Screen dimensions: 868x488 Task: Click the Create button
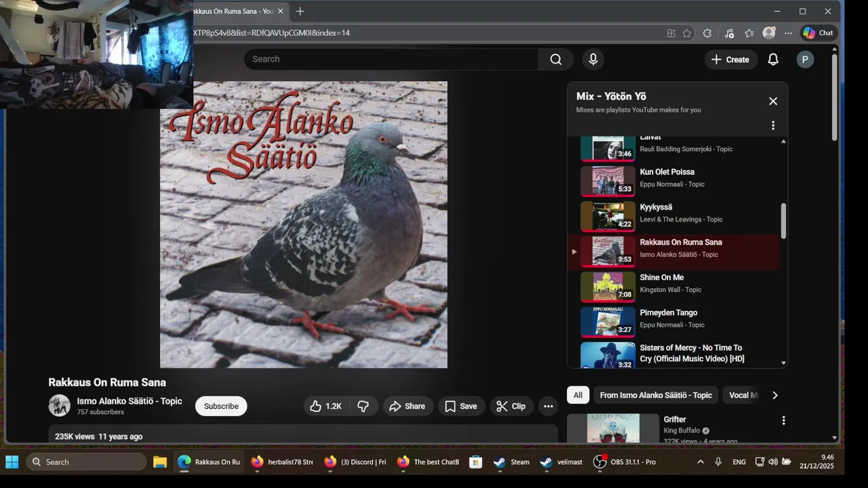tap(730, 60)
